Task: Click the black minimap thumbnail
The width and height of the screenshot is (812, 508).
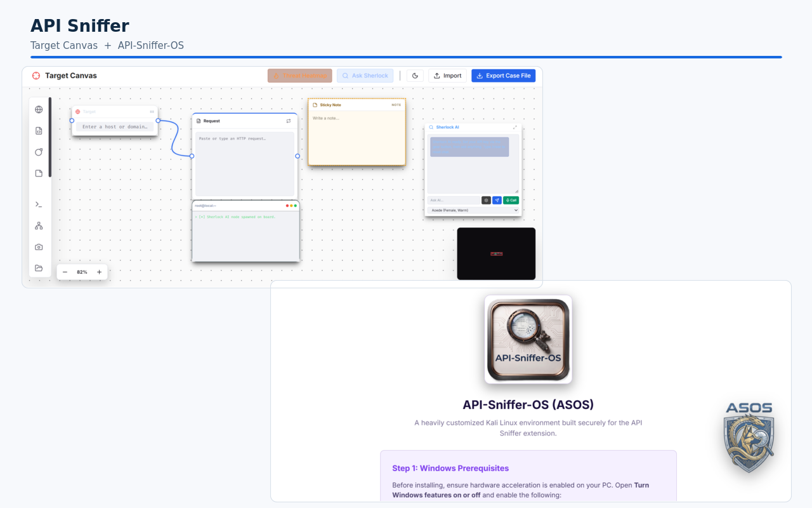Action: 496,253
